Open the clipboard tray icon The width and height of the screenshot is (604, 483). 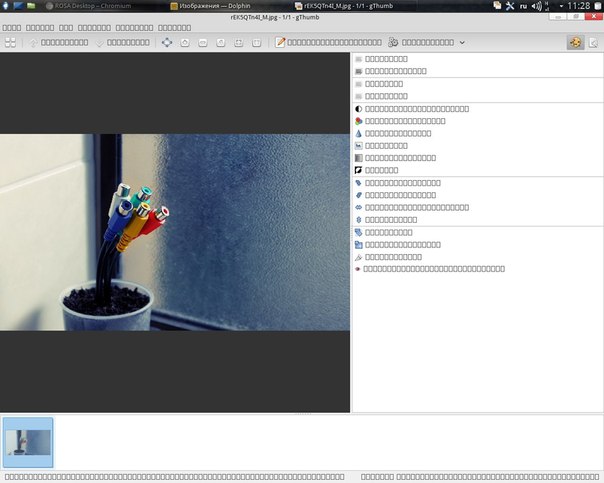[497, 6]
